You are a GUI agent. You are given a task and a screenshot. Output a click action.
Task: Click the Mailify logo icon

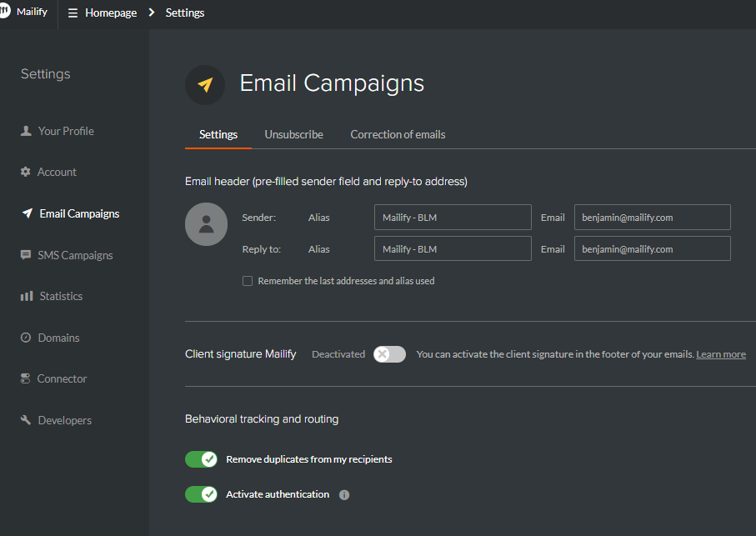point(4,11)
